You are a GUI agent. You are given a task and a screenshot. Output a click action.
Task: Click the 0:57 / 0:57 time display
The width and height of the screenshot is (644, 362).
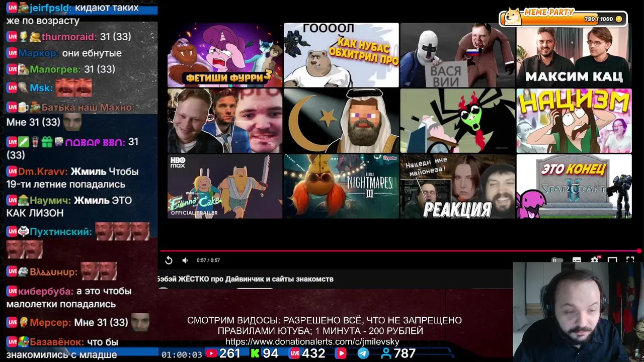pyautogui.click(x=208, y=260)
